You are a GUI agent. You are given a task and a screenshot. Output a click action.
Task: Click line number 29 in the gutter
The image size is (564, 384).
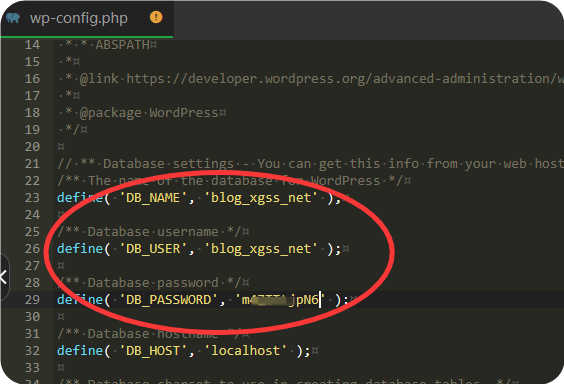[32, 300]
